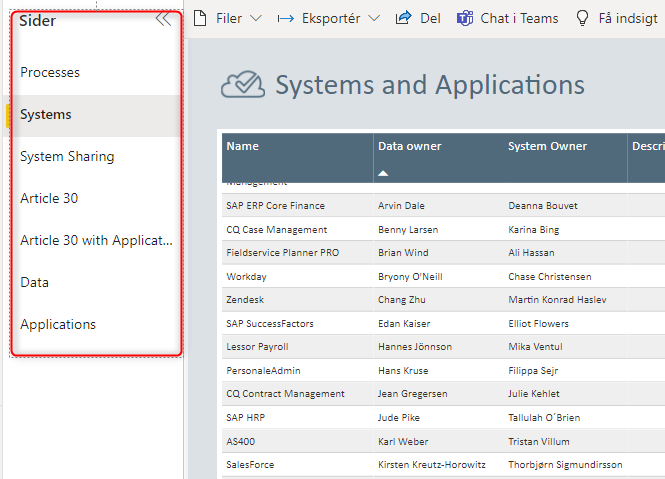The height and width of the screenshot is (479, 665).
Task: Go to the Data page
Action: pos(34,283)
